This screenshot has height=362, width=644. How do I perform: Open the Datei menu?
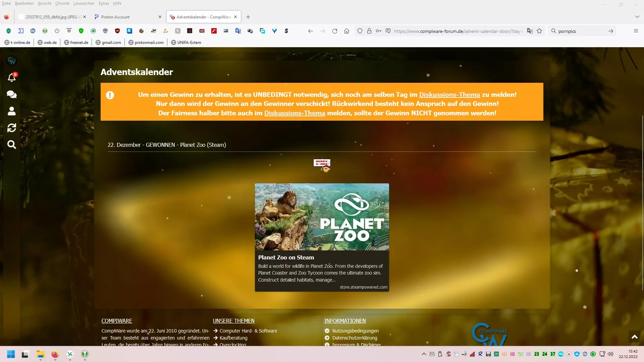coord(6,3)
